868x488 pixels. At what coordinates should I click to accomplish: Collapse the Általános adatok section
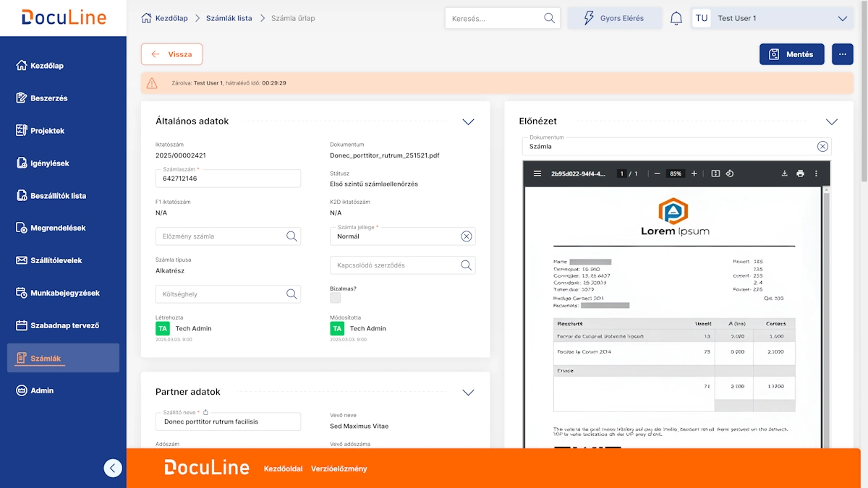coord(468,121)
